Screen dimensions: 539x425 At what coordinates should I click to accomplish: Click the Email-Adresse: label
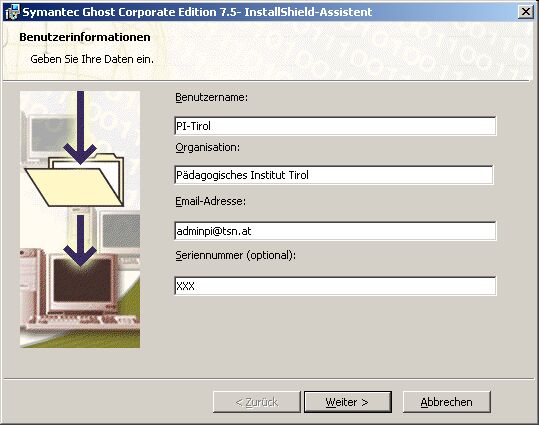211,201
